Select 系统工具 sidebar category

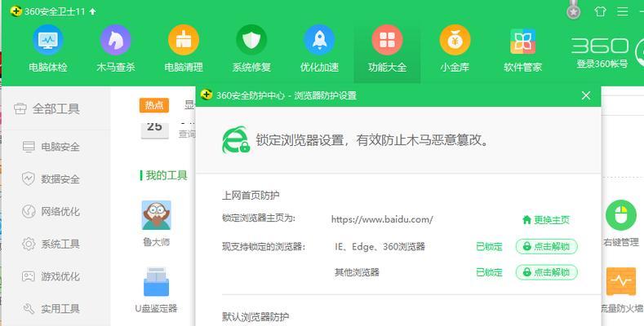[x=51, y=244]
